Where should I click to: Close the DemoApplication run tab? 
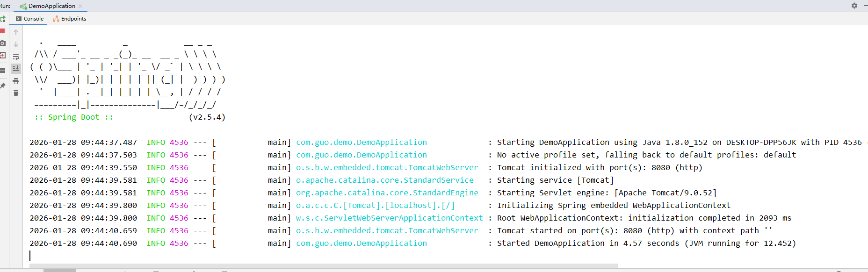(80, 6)
